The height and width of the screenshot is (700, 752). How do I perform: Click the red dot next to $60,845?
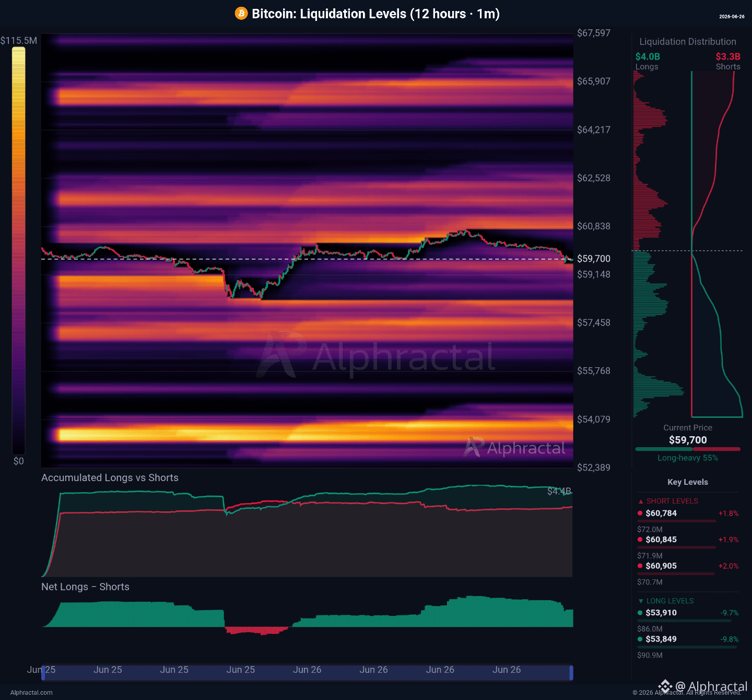coord(640,539)
